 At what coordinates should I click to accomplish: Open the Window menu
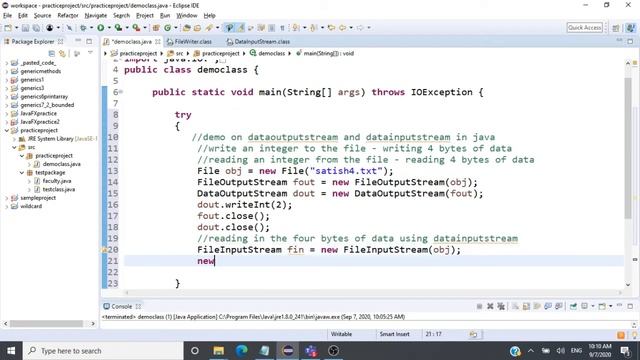point(187,16)
